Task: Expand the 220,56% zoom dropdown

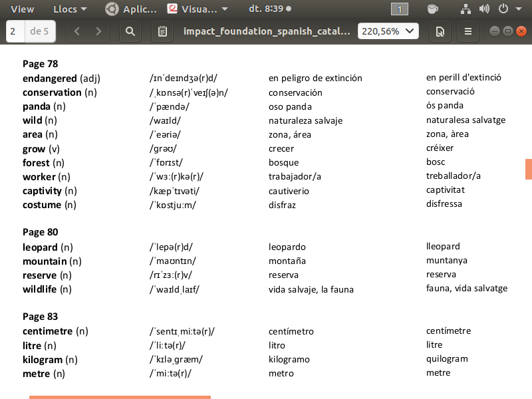Action: tap(388, 31)
